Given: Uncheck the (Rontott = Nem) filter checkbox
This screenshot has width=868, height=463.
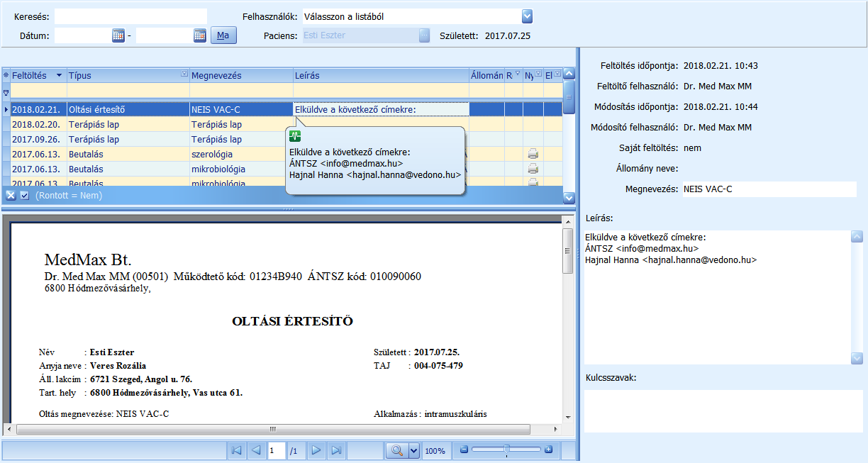Looking at the screenshot, I should click(x=24, y=196).
